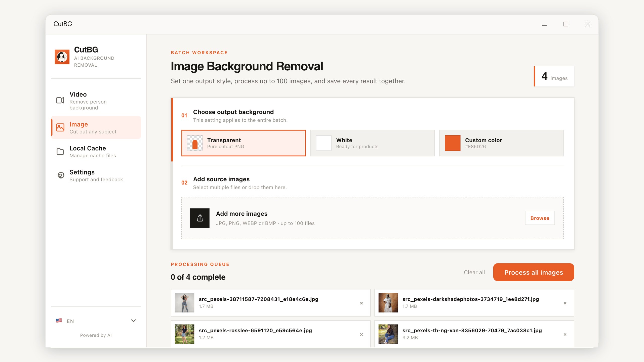The height and width of the screenshot is (362, 644).
Task: Click the 1.2 MB file size text
Action: pos(206,338)
